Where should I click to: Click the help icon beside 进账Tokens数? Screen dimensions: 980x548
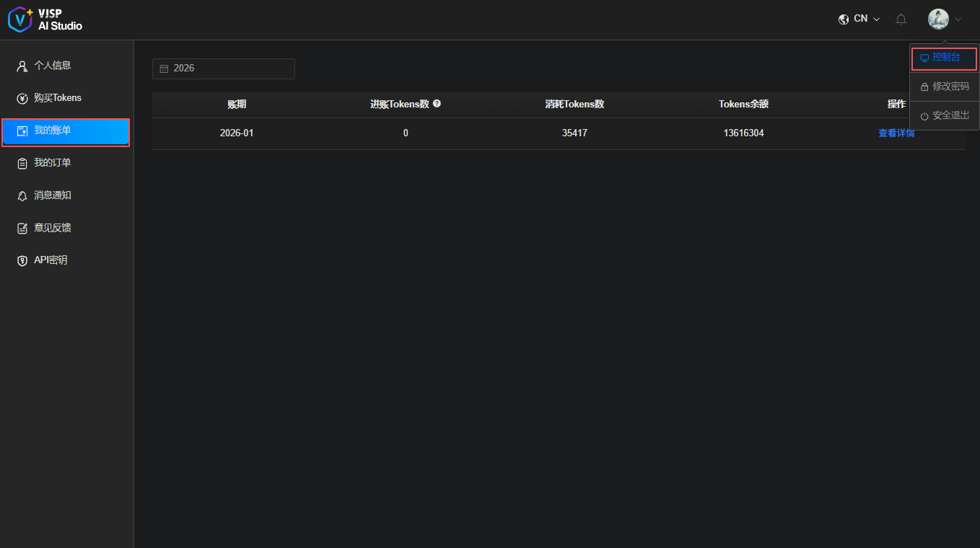(437, 104)
